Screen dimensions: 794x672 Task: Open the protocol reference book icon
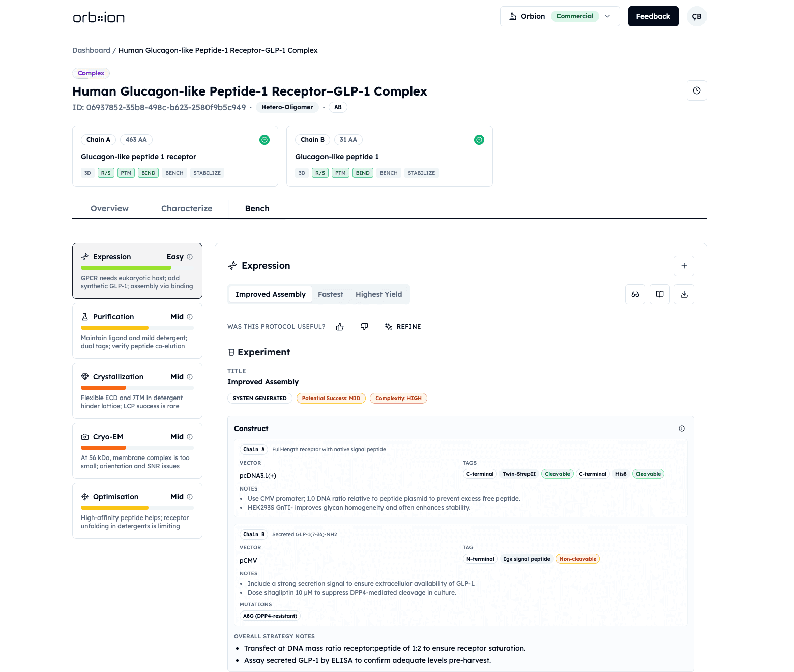(659, 294)
